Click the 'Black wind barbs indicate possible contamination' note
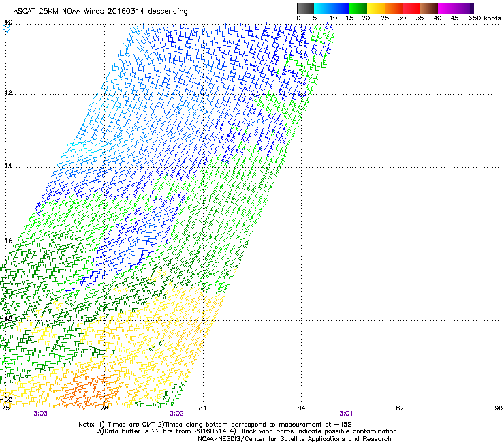 click(318, 431)
